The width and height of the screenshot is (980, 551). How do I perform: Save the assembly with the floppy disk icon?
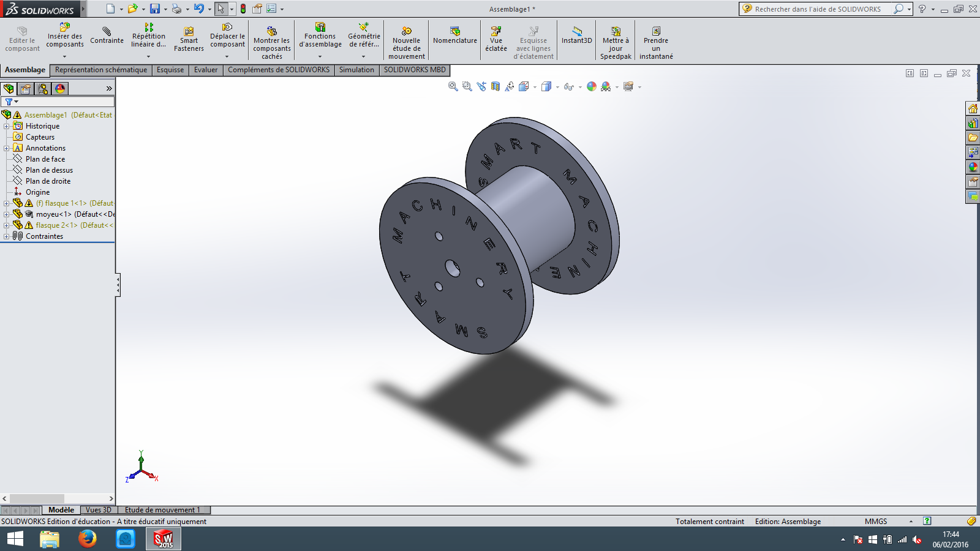[x=155, y=9]
